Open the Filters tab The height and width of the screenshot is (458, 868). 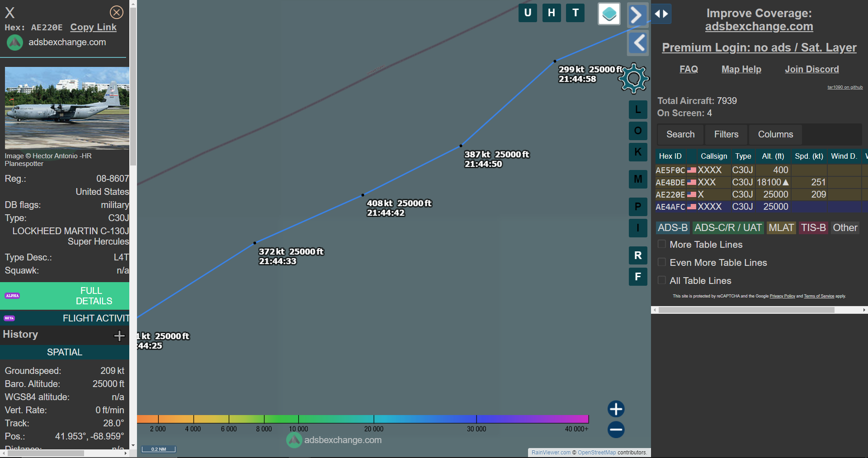pos(726,134)
